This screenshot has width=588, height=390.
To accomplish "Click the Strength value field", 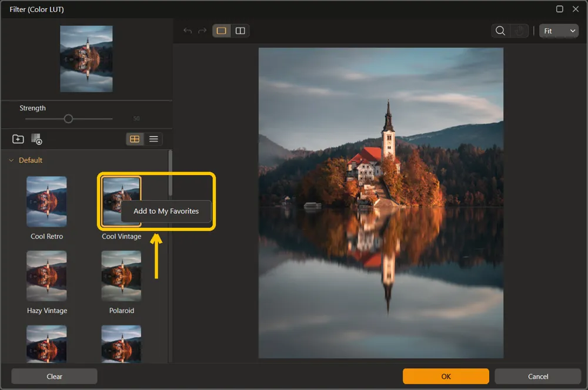I will coord(136,119).
